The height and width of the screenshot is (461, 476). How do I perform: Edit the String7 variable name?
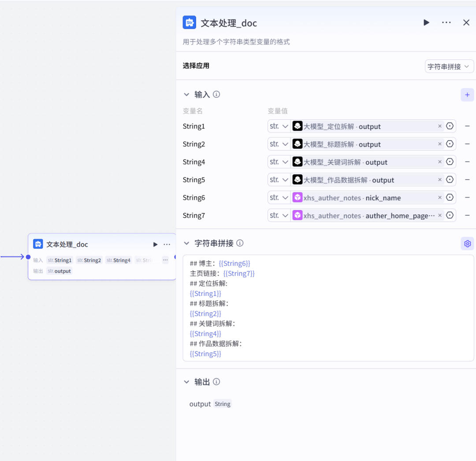(193, 216)
